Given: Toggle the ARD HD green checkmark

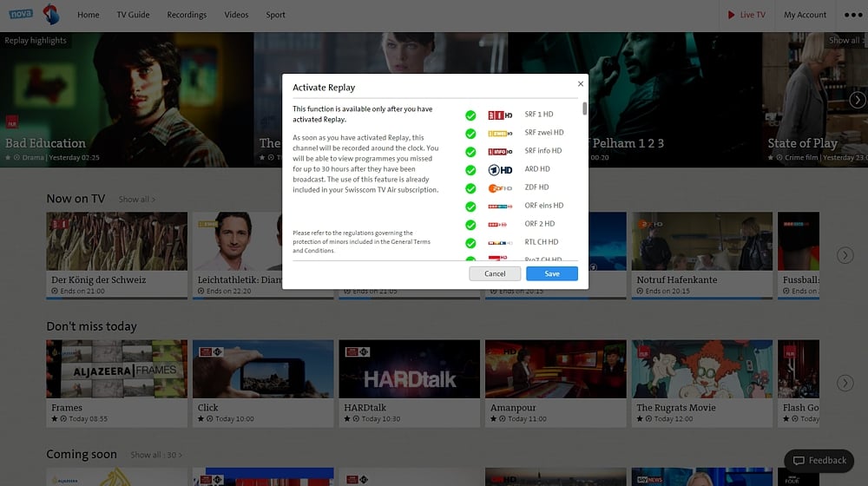Looking at the screenshot, I should (x=470, y=170).
